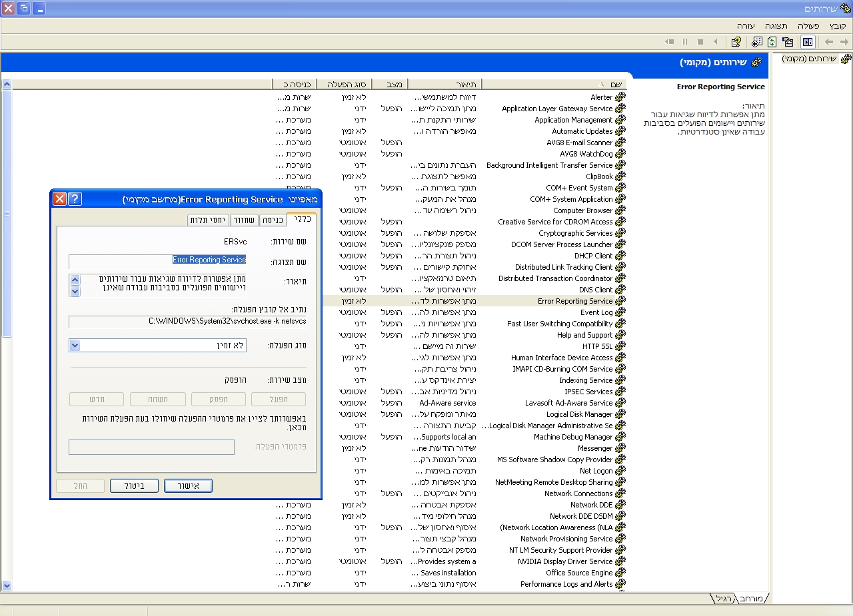Switch to the כניסה tab in the dialog
This screenshot has width=853, height=616.
[272, 220]
